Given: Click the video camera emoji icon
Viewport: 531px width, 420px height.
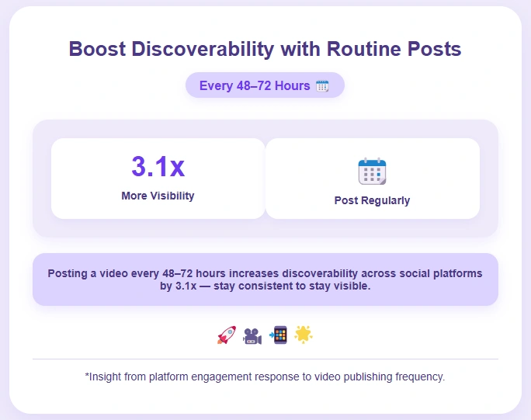Looking at the screenshot, I should [x=252, y=336].
